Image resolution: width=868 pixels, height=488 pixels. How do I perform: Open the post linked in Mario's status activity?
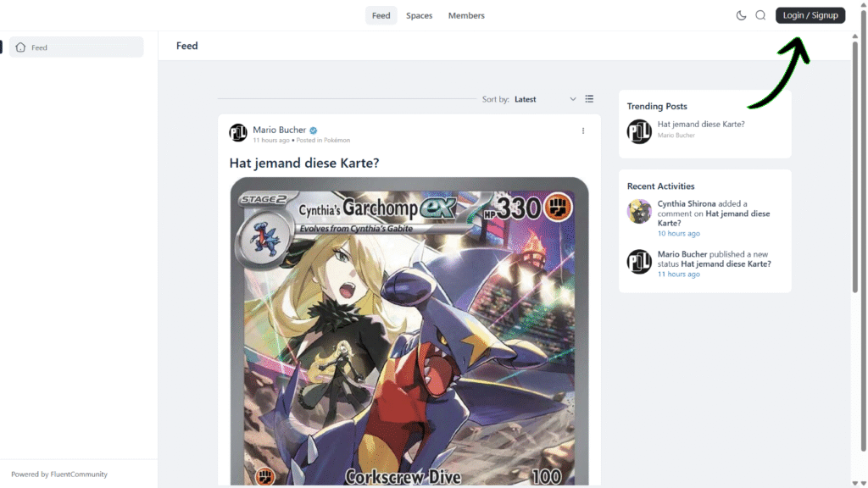coord(726,264)
